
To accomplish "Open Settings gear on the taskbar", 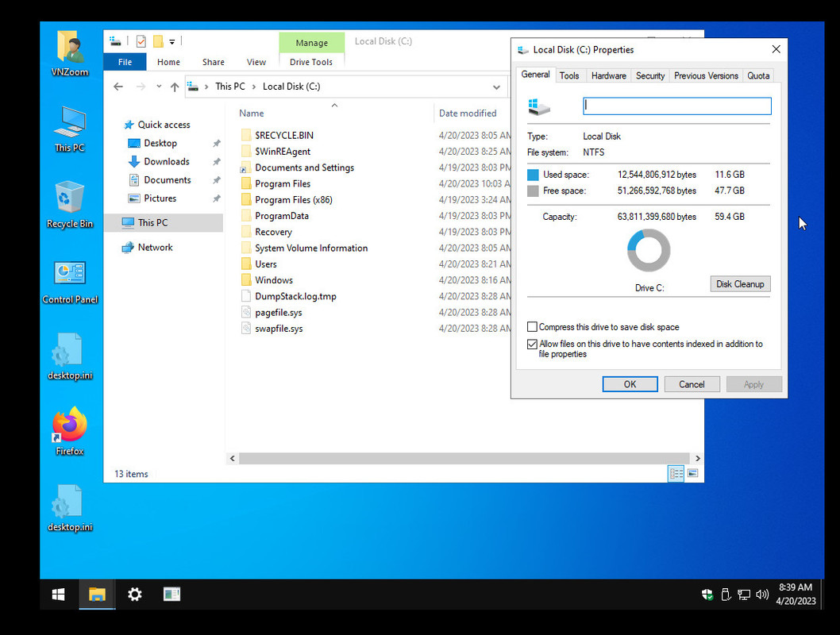I will click(x=134, y=595).
